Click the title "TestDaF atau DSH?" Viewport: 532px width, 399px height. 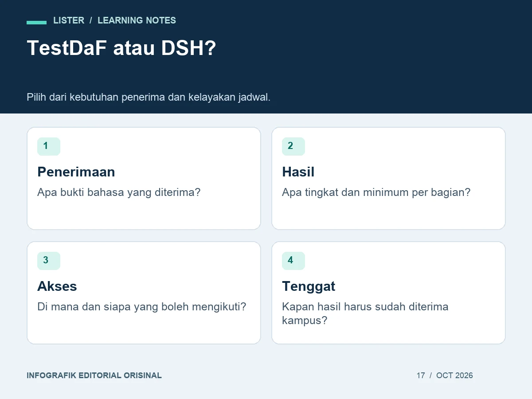pos(121,48)
